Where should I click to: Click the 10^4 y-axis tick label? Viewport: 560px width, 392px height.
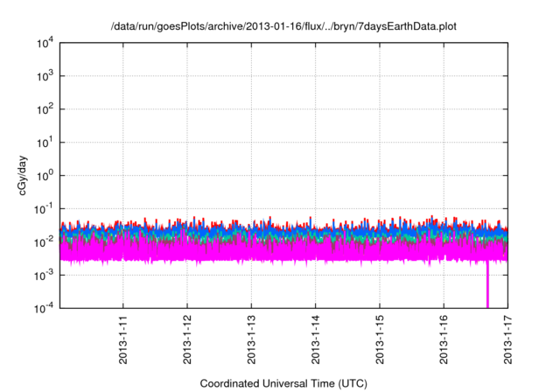coord(45,43)
